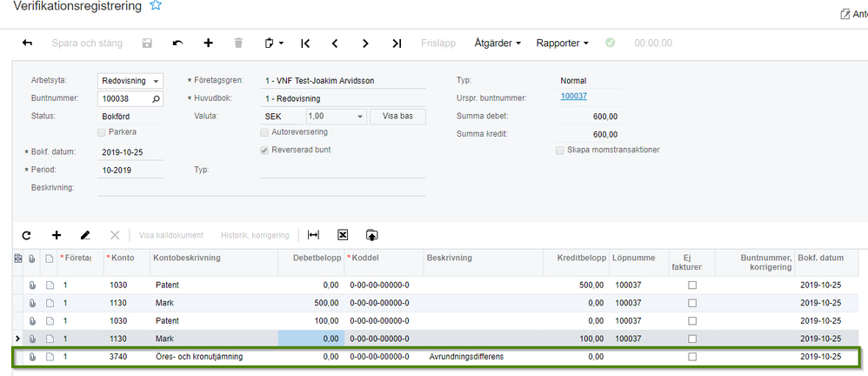Image resolution: width=868 pixels, height=376 pixels.
Task: Add a new record with the plus icon
Action: tap(208, 43)
